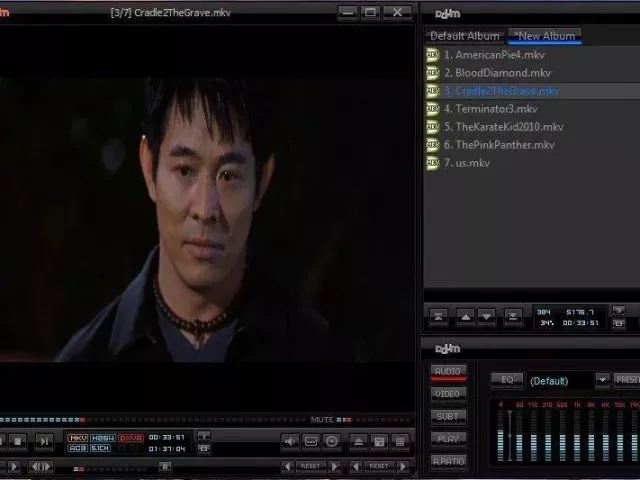The image size is (640, 480).
Task: Click the stop playback button
Action: tap(17, 440)
